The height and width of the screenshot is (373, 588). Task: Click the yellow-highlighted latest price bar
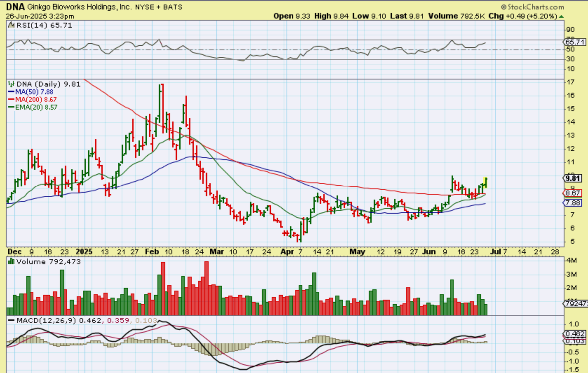[486, 182]
